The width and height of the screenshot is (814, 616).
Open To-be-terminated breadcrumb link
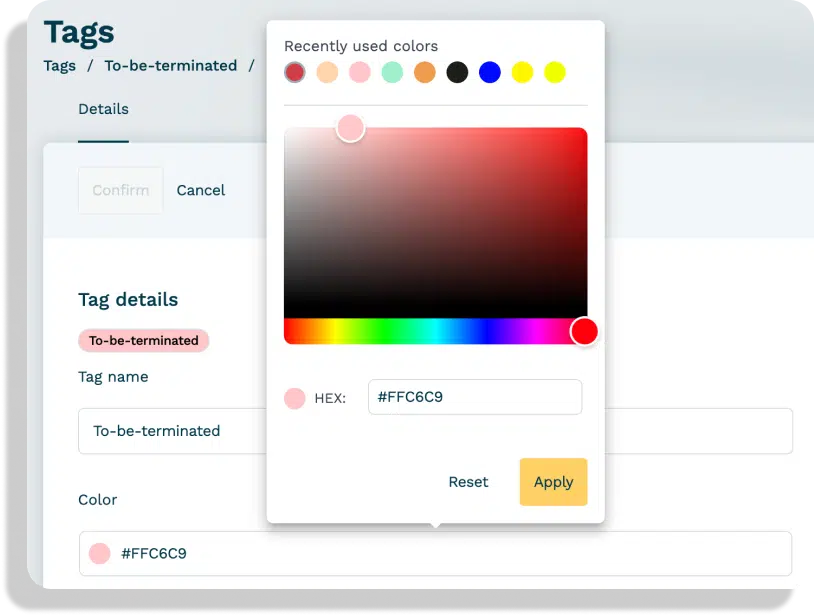coord(171,66)
